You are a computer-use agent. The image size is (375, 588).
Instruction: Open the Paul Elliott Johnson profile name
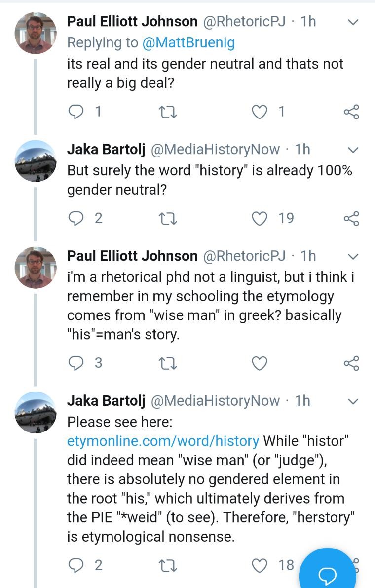(132, 21)
